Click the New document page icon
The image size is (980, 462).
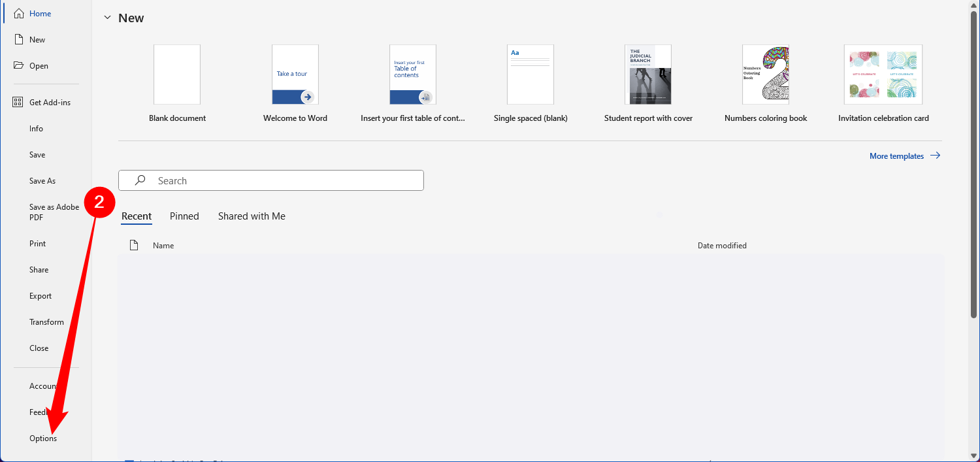coord(18,40)
